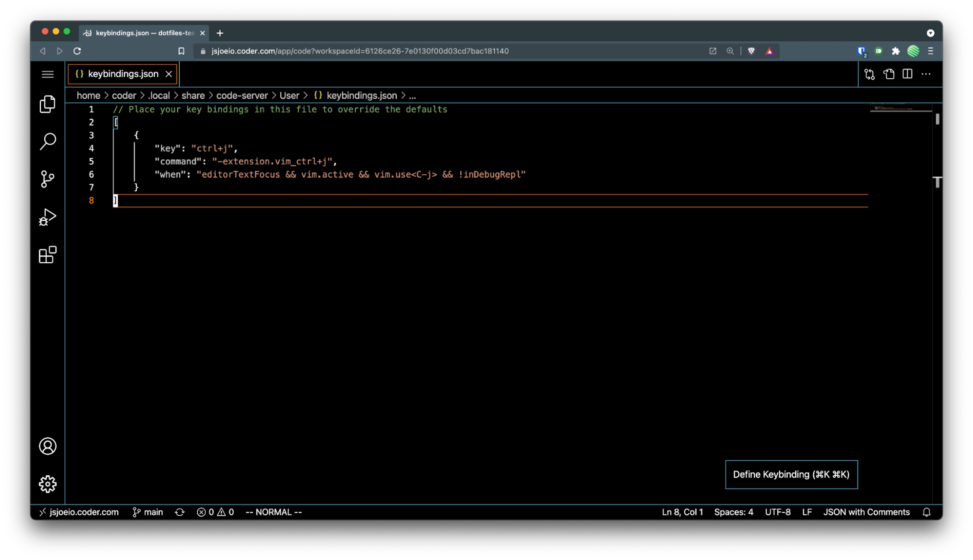Open notifications bell in status bar

coord(926,512)
